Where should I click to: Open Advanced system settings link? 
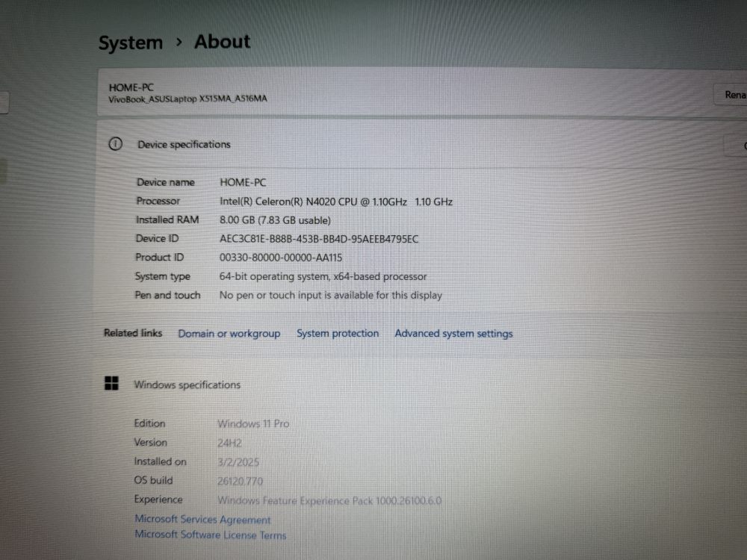point(453,333)
